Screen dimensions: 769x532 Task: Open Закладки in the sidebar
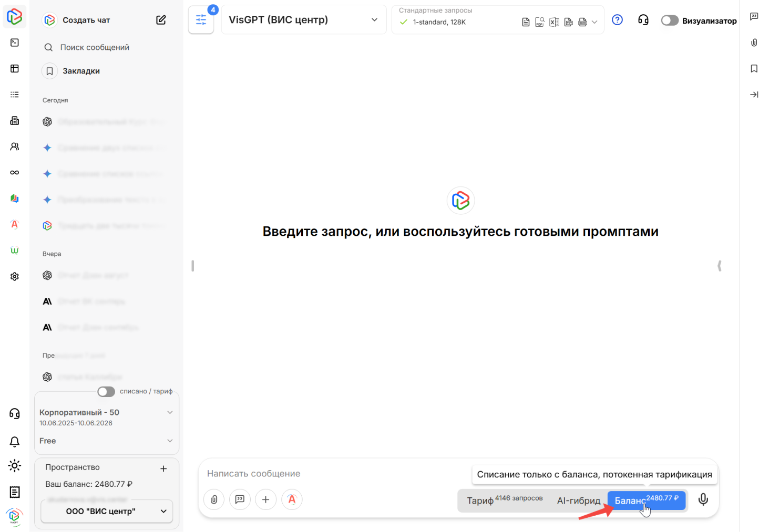point(81,71)
